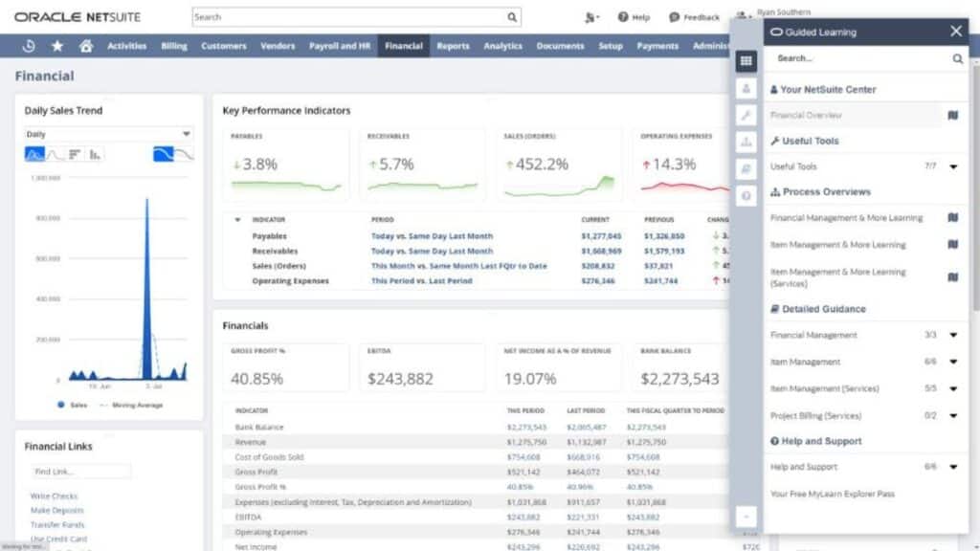Open the Payroll and HR menu
Screen dimensions: 980x551
click(x=340, y=44)
